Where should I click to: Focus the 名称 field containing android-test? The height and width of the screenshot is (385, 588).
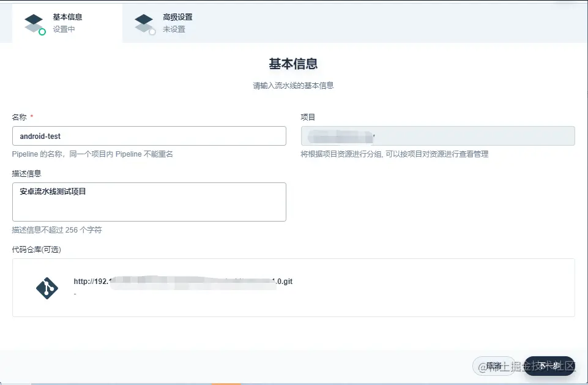click(x=149, y=136)
